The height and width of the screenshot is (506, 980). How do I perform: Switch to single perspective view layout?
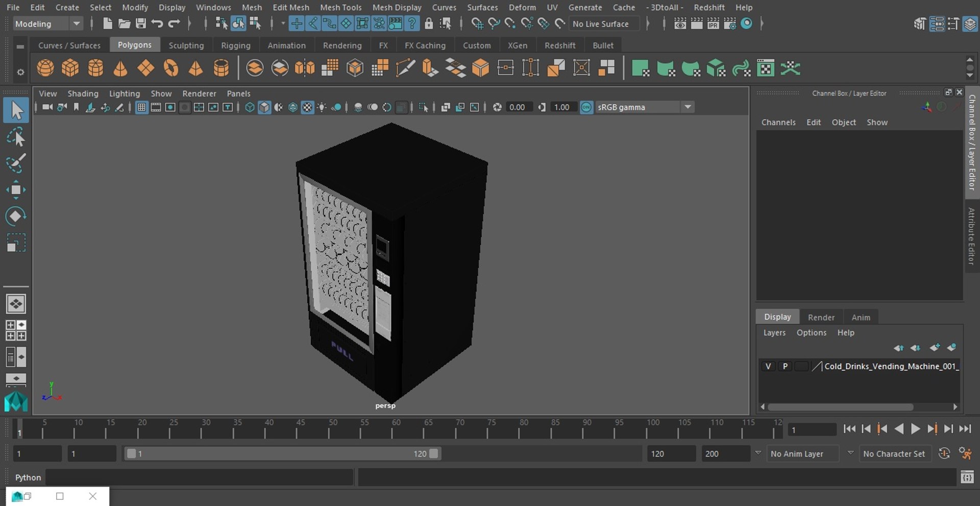(16, 304)
